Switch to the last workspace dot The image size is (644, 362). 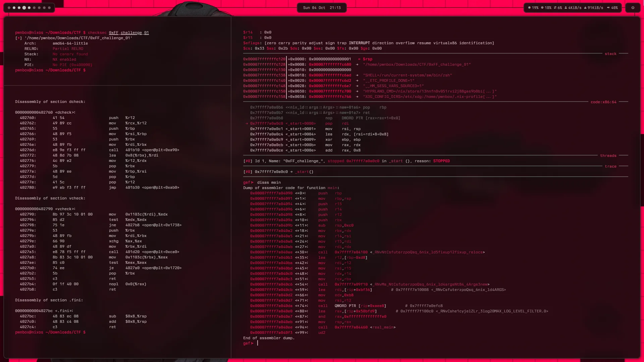point(49,8)
